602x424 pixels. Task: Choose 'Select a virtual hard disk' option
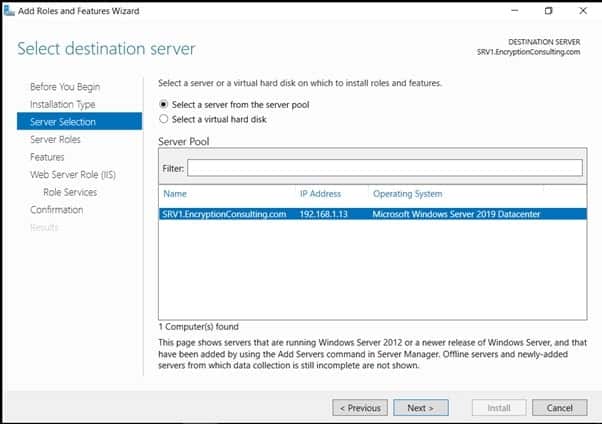click(x=164, y=119)
